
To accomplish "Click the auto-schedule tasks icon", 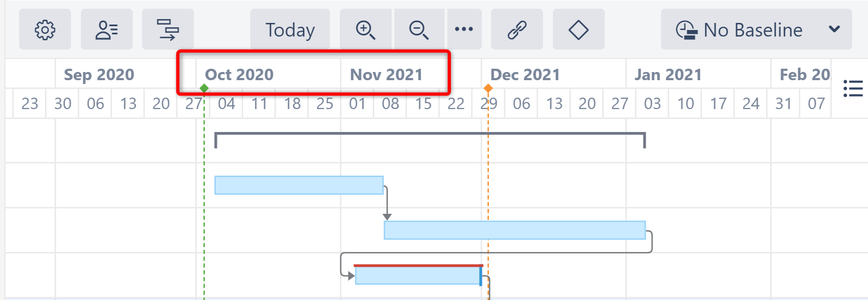I will point(168,29).
